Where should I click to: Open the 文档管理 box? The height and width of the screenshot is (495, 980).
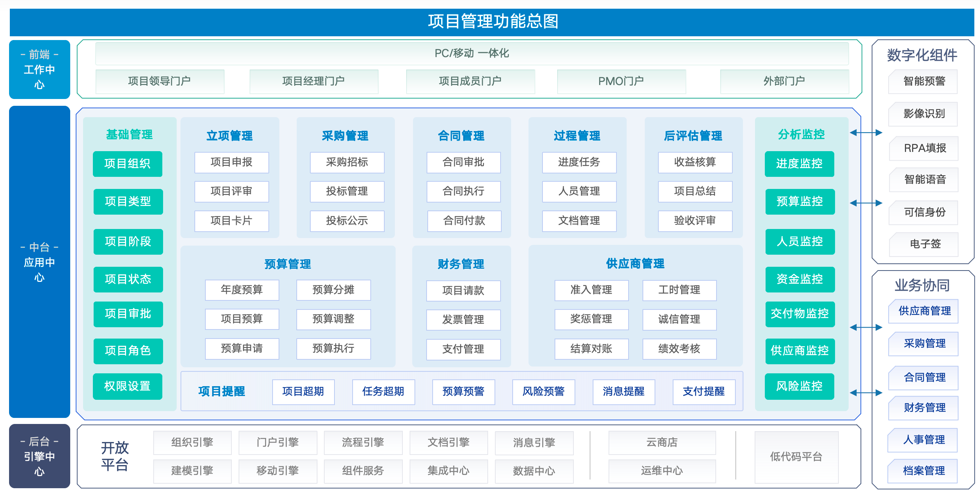coord(579,221)
